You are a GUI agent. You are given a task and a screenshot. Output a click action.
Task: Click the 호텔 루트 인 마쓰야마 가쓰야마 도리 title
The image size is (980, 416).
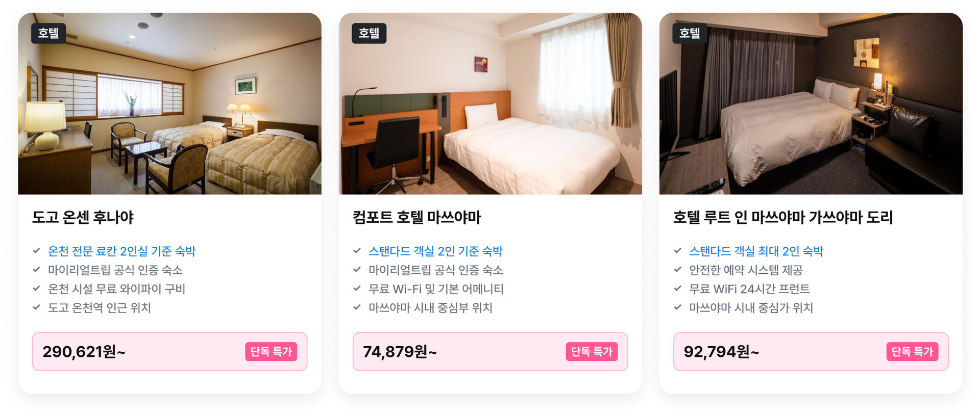[x=782, y=217]
